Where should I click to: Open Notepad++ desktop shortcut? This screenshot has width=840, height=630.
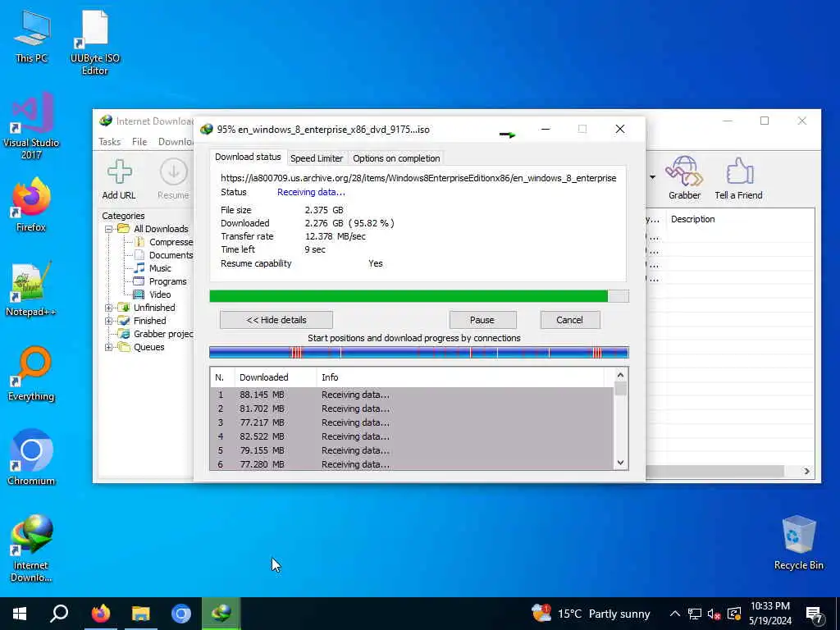point(31,290)
